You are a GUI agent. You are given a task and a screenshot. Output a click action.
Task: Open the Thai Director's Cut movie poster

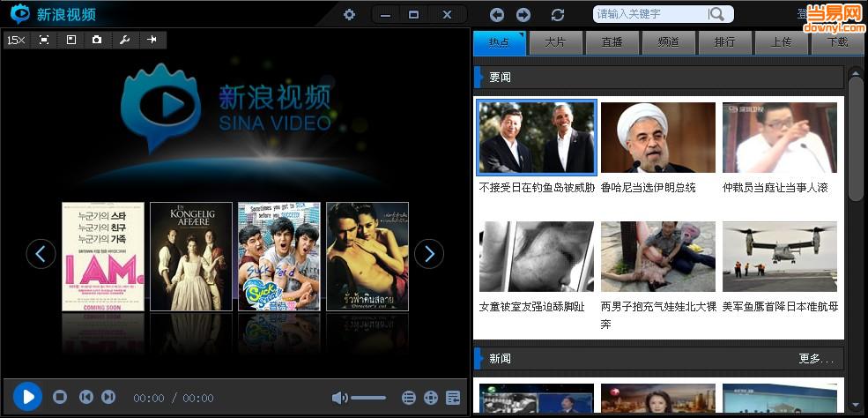pos(367,257)
